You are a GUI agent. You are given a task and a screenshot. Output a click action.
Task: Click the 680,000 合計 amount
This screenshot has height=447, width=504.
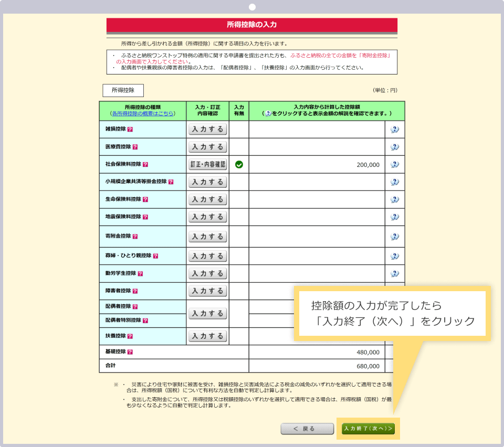(368, 366)
